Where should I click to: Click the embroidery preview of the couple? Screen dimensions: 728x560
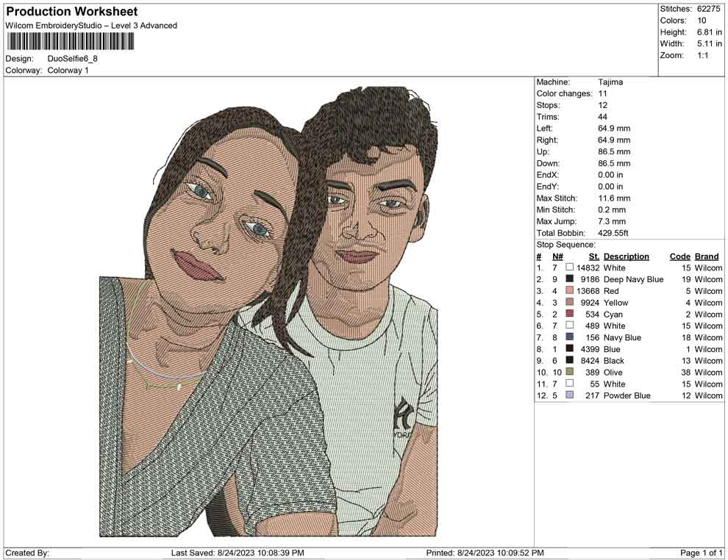pos(265,316)
